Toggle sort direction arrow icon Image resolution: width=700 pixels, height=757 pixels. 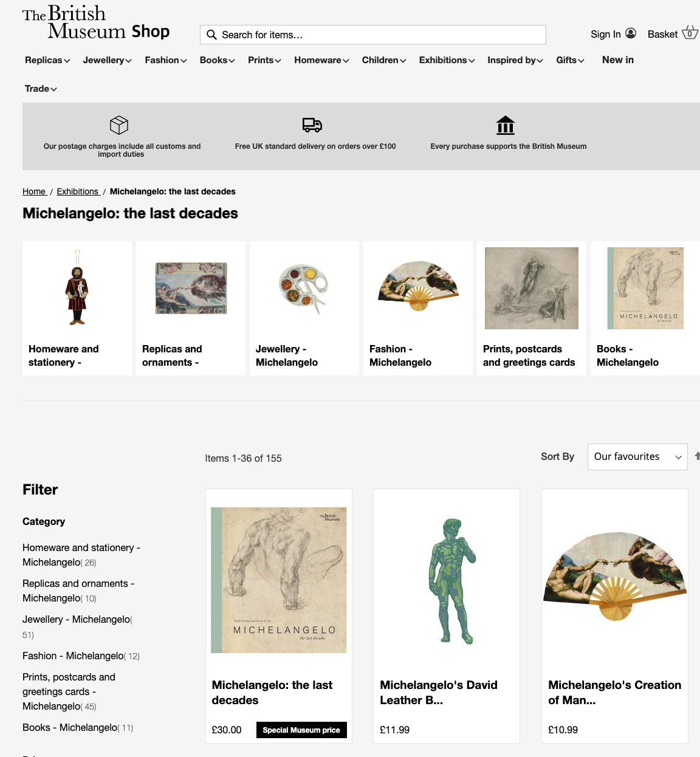point(697,456)
